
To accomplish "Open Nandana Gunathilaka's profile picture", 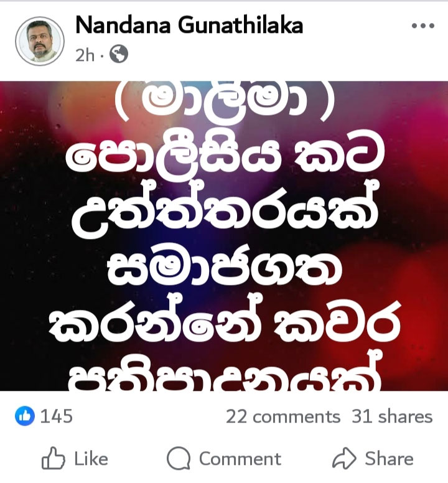I will [40, 41].
